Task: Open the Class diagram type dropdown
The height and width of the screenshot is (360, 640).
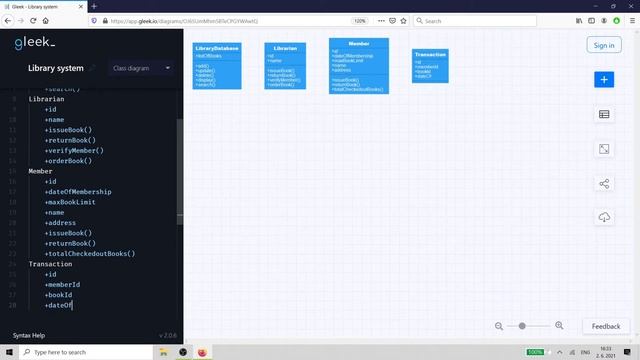Action: tap(141, 68)
